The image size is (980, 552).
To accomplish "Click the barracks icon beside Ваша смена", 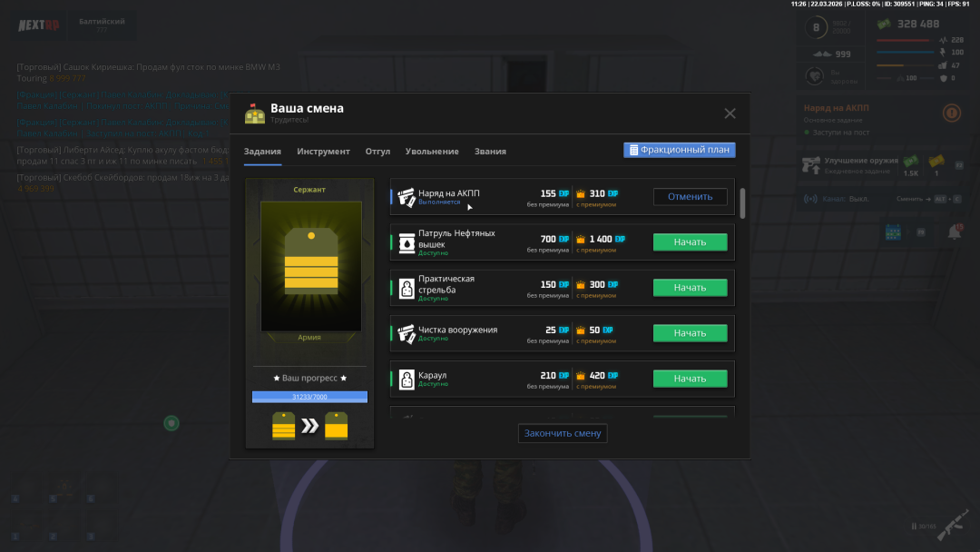I will (254, 113).
